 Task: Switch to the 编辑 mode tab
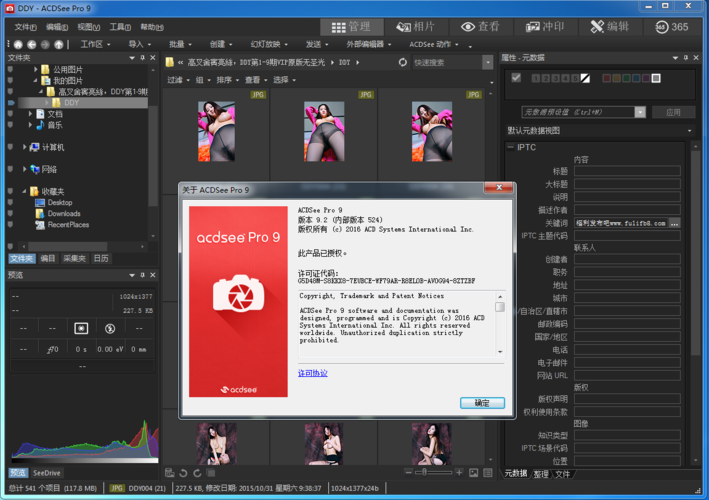610,27
